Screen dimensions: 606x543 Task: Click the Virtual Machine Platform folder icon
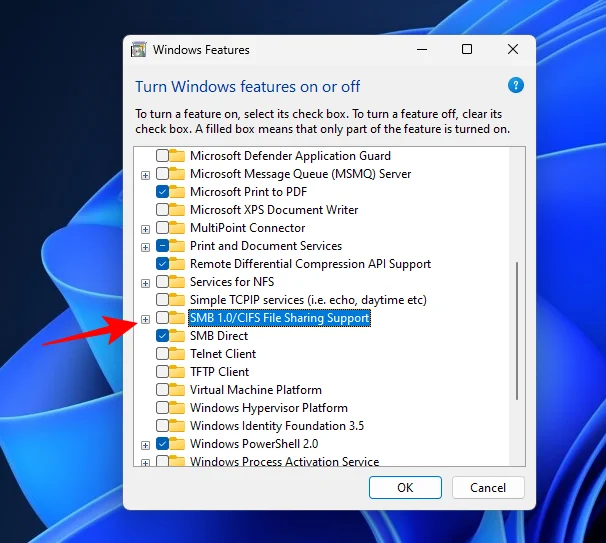177,390
